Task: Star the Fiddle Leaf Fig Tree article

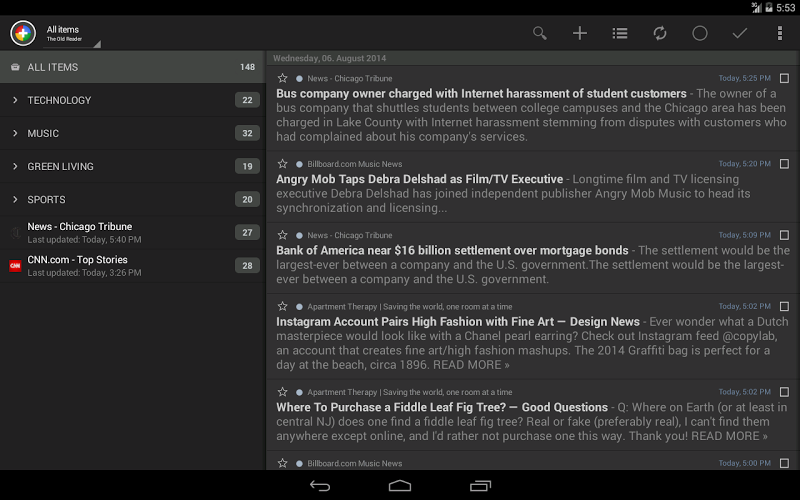Action: [x=282, y=392]
